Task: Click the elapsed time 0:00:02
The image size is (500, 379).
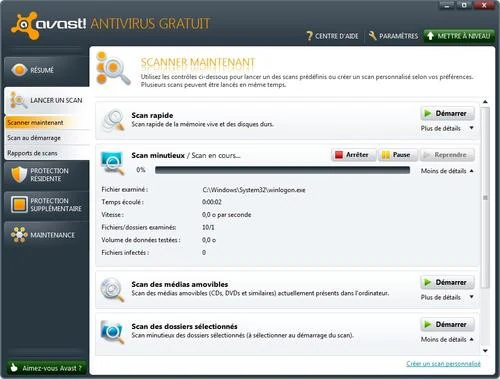Action: [x=212, y=202]
